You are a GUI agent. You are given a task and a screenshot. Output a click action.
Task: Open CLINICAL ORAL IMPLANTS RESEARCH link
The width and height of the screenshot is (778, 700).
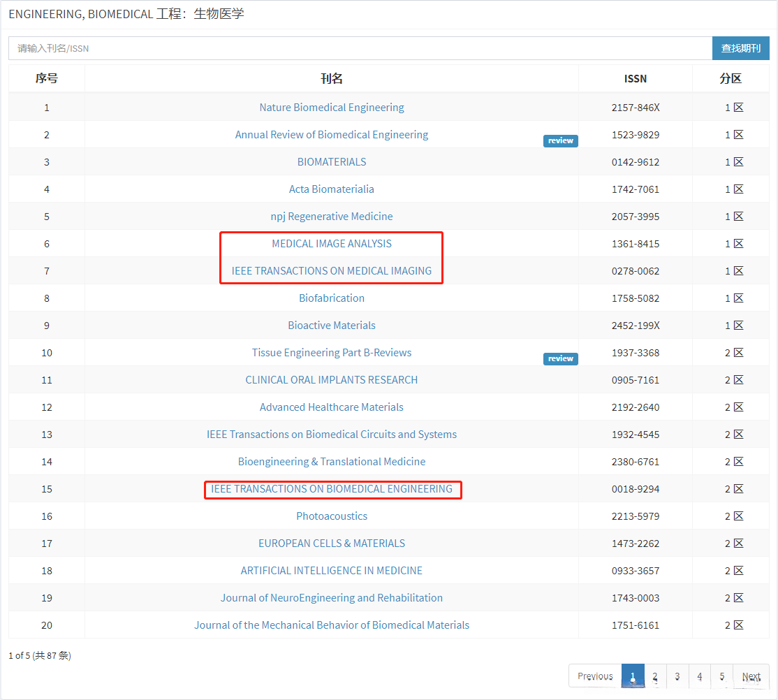(332, 380)
